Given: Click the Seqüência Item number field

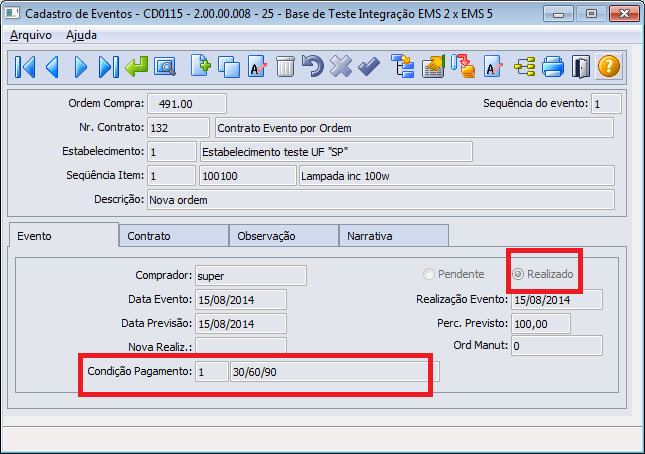Looking at the screenshot, I should 171,176.
